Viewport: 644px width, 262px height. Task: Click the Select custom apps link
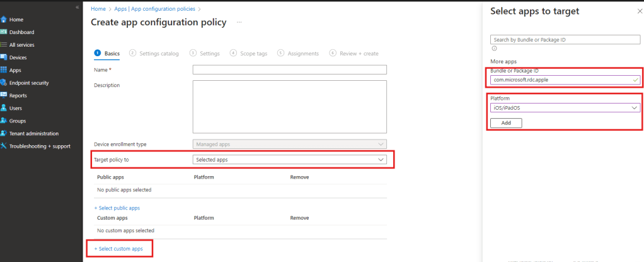coord(118,249)
